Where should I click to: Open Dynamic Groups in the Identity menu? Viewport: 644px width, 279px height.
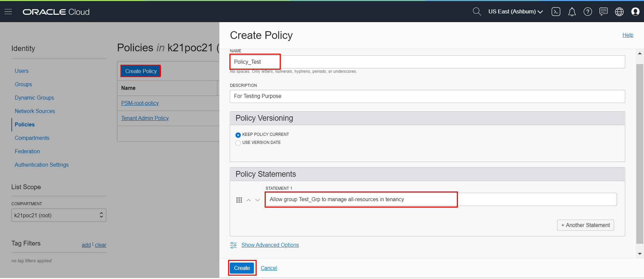pos(34,98)
